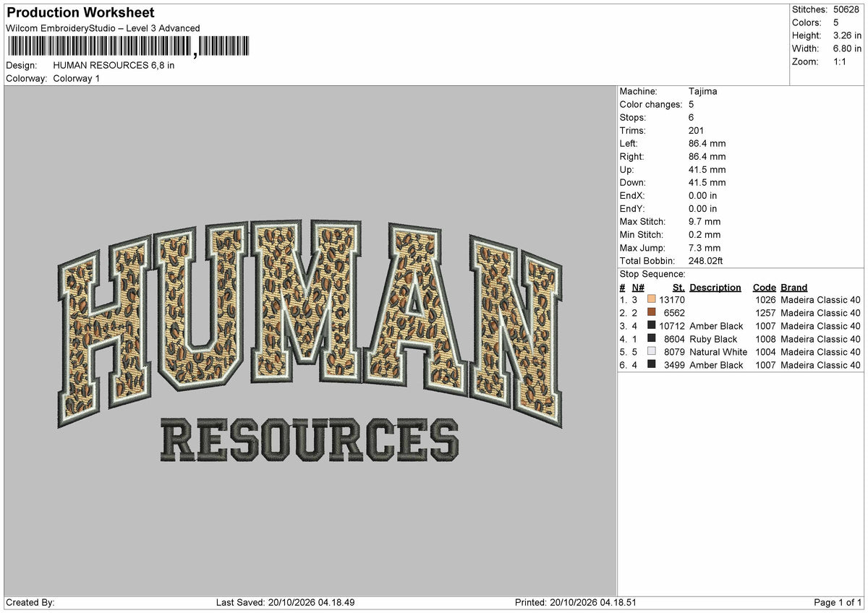Image resolution: width=868 pixels, height=613 pixels.
Task: Click the 'Last Saved' timestamp in footer
Action: (285, 603)
